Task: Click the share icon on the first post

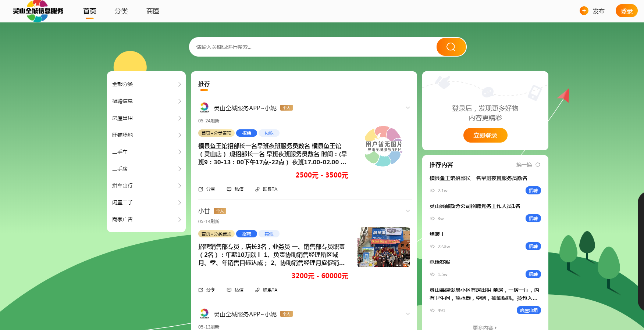Action: (201, 189)
